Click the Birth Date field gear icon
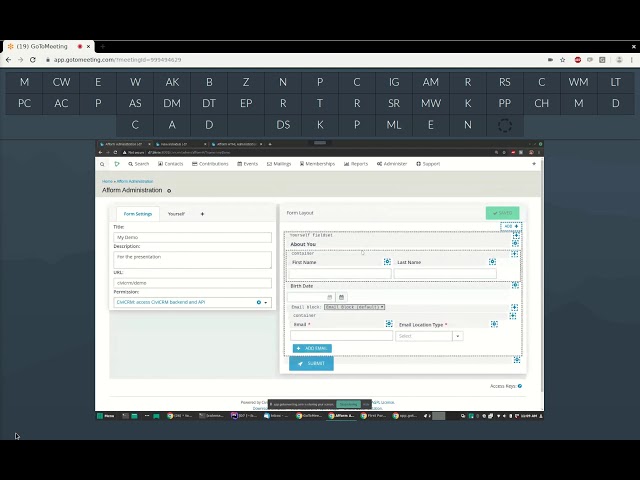640x480 pixels. [x=515, y=285]
